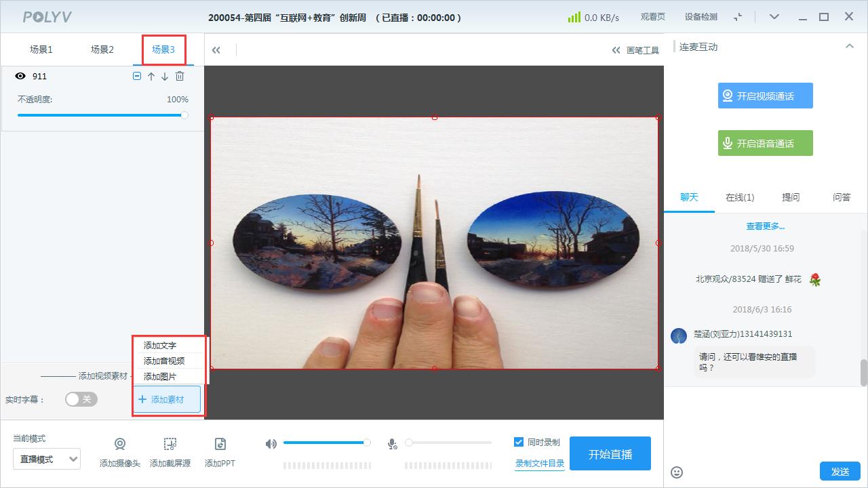The width and height of the screenshot is (868, 488).
Task: Open the 提问 tab
Action: 791,197
